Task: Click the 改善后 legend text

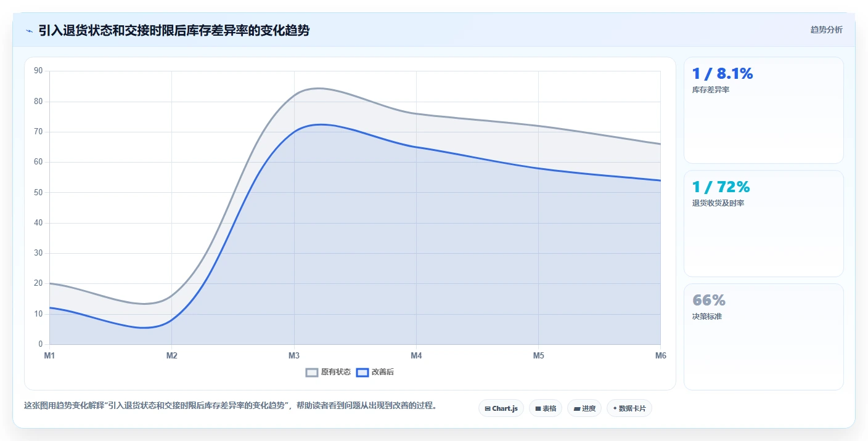Action: tap(382, 372)
